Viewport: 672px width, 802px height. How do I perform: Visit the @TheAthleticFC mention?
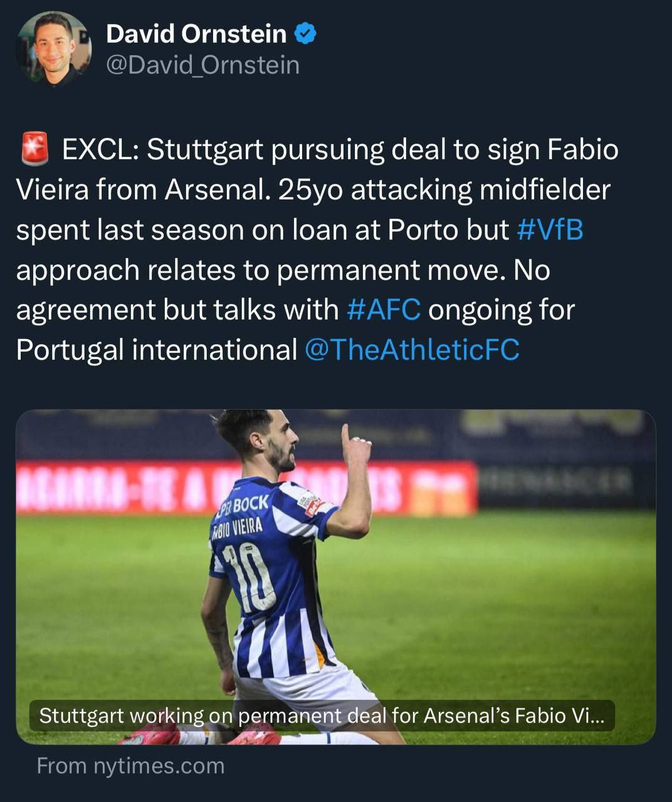click(412, 350)
